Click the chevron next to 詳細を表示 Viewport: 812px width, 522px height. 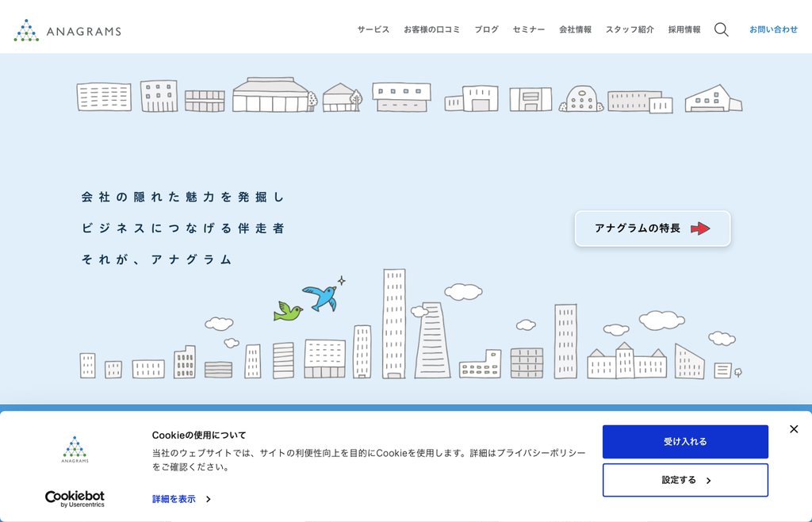(208, 500)
